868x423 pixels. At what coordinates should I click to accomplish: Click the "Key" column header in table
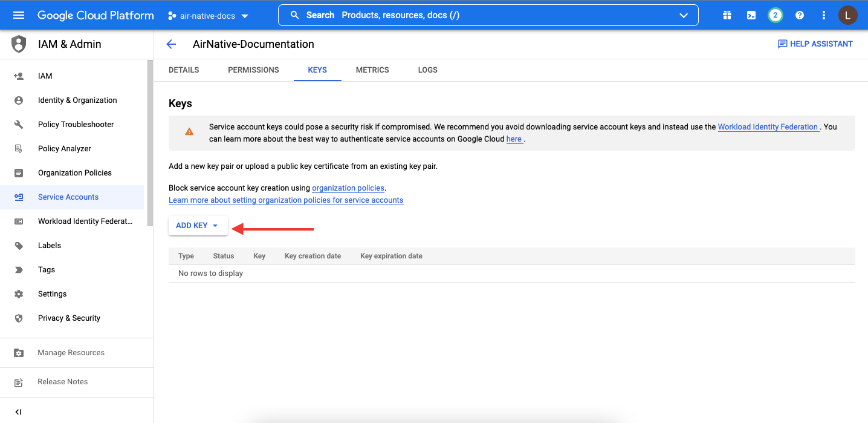[x=259, y=256]
